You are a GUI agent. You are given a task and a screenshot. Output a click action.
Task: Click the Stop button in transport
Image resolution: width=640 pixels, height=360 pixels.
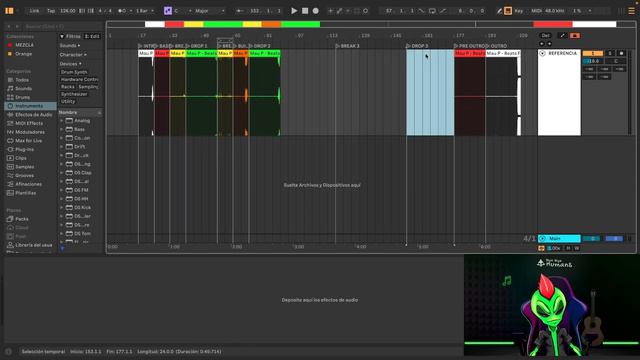pos(305,11)
